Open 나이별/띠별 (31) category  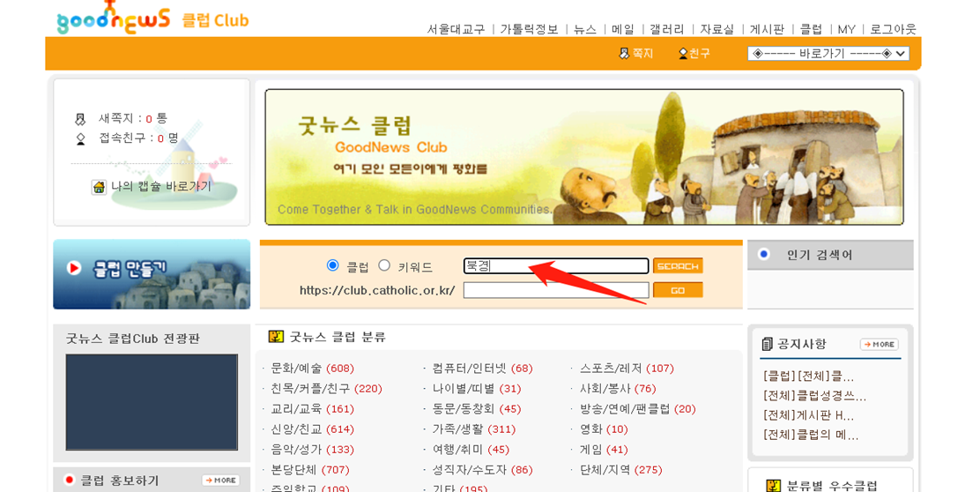coord(476,388)
